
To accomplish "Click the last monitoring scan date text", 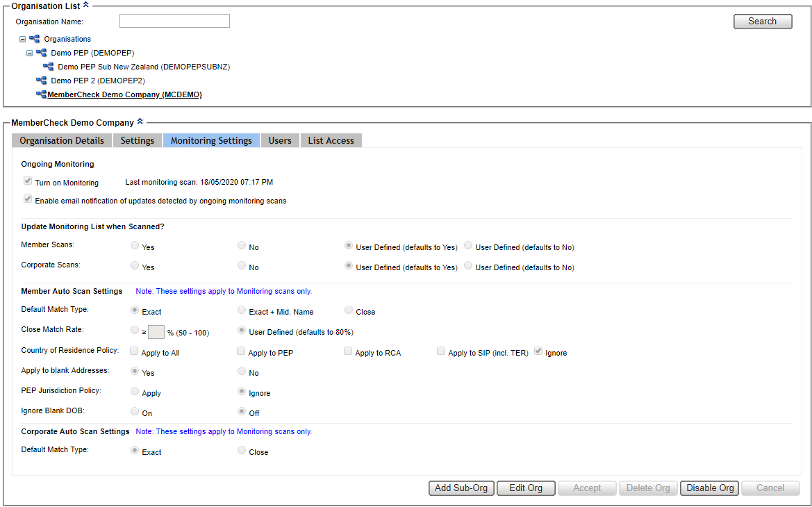I will [199, 182].
